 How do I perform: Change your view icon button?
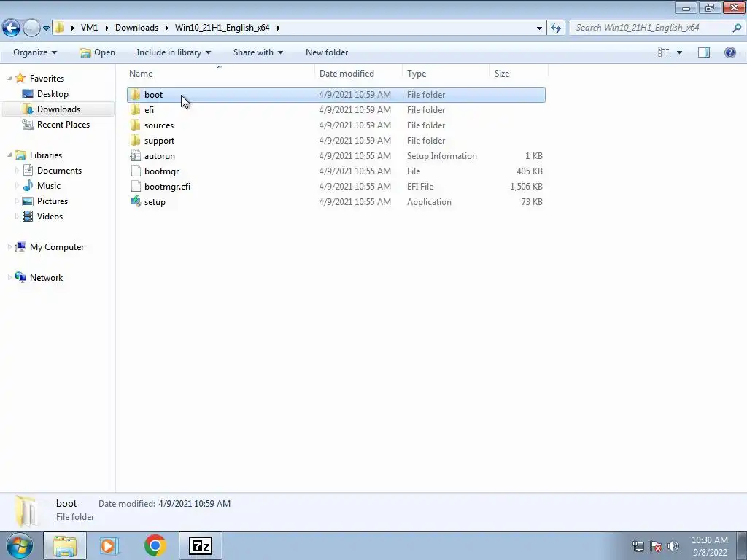click(x=664, y=52)
